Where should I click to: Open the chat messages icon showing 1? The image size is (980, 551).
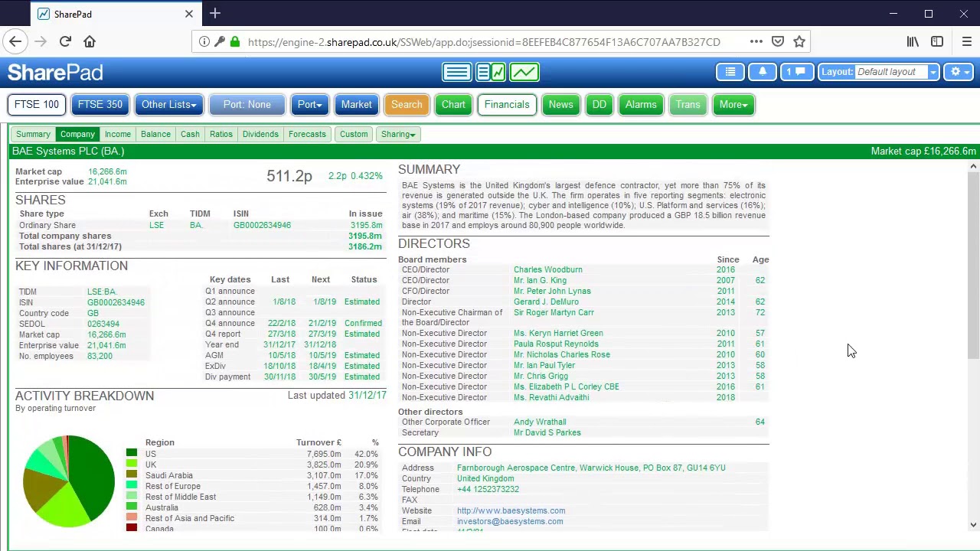coord(795,72)
